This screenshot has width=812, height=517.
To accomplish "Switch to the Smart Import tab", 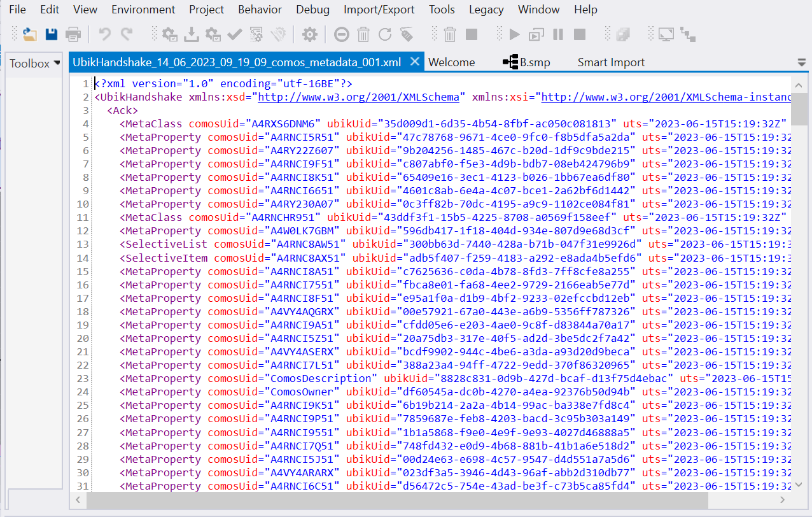I will click(611, 62).
